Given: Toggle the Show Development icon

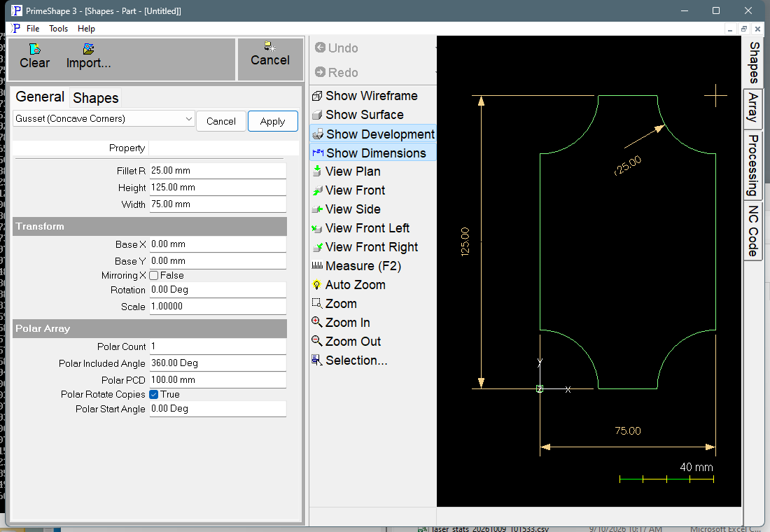Looking at the screenshot, I should tap(318, 134).
